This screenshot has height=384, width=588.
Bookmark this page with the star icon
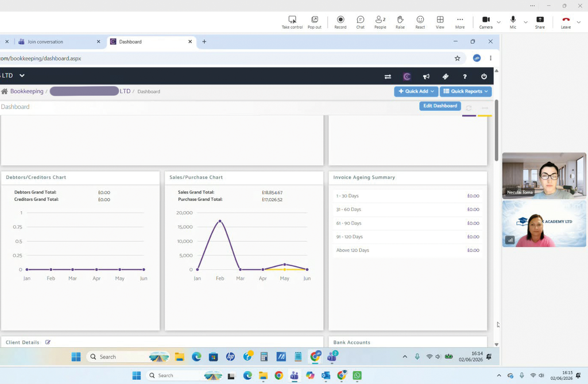click(x=457, y=58)
